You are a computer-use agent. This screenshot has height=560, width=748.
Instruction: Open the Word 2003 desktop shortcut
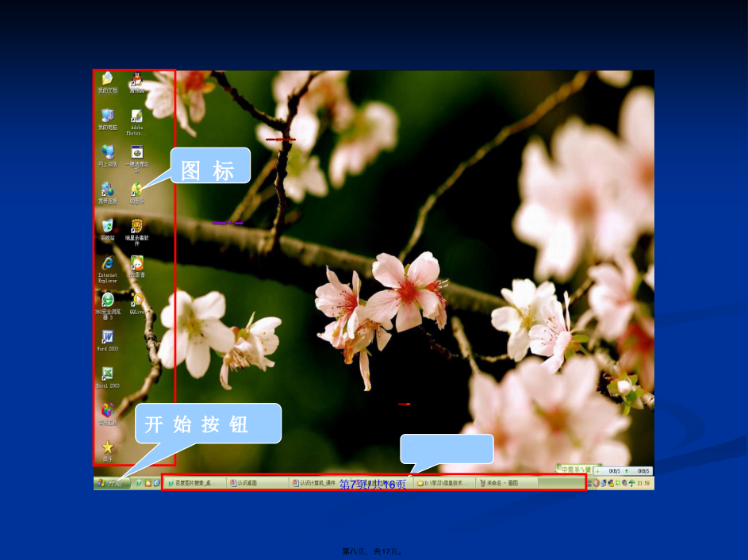tap(107, 340)
